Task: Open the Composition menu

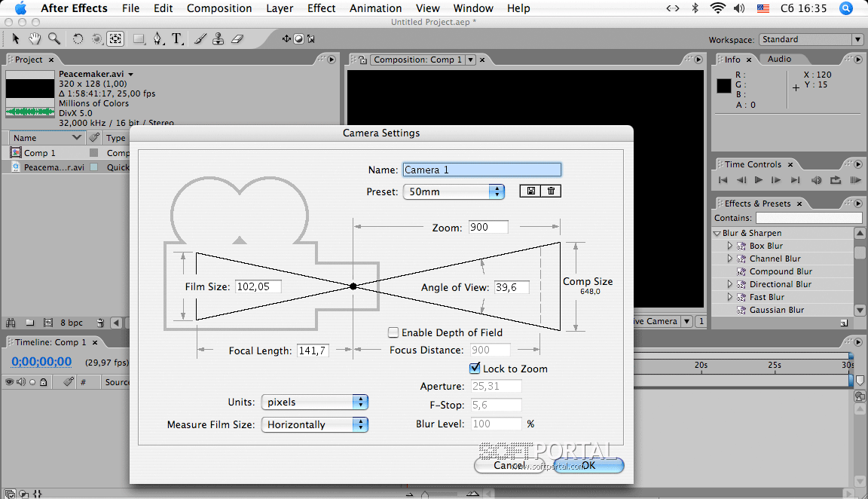Action: pos(219,8)
